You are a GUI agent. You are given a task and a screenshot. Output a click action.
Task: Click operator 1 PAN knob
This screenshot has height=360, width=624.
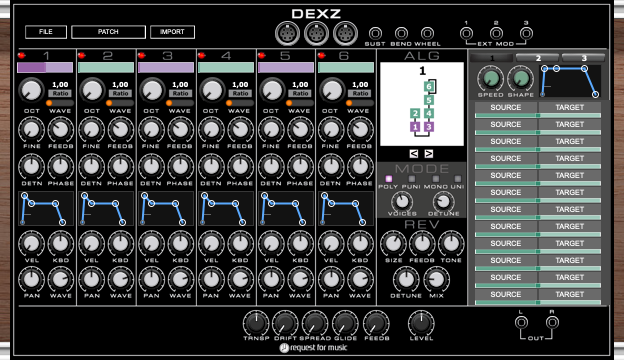(x=31, y=279)
